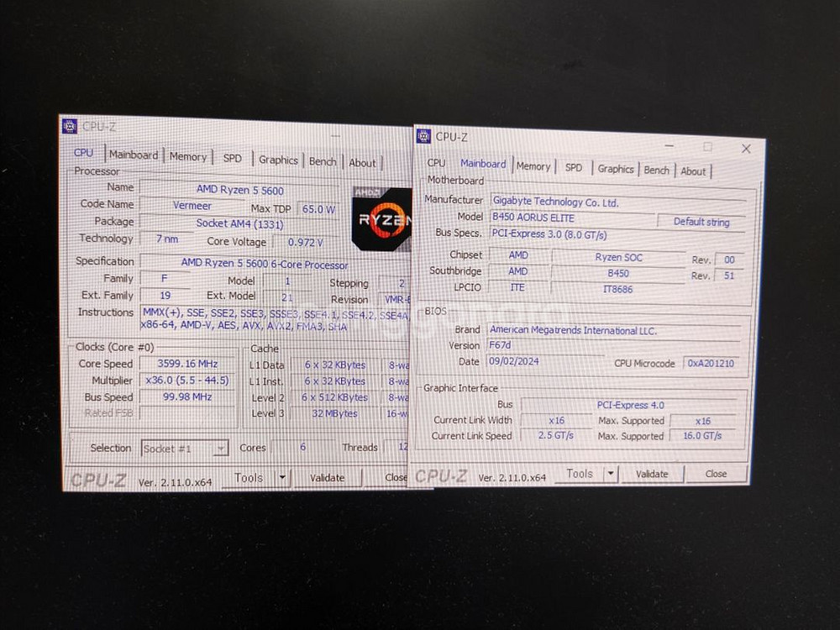Open the Tools dropdown arrow in the left CPU-Z window
The image size is (840, 630).
pos(282,477)
